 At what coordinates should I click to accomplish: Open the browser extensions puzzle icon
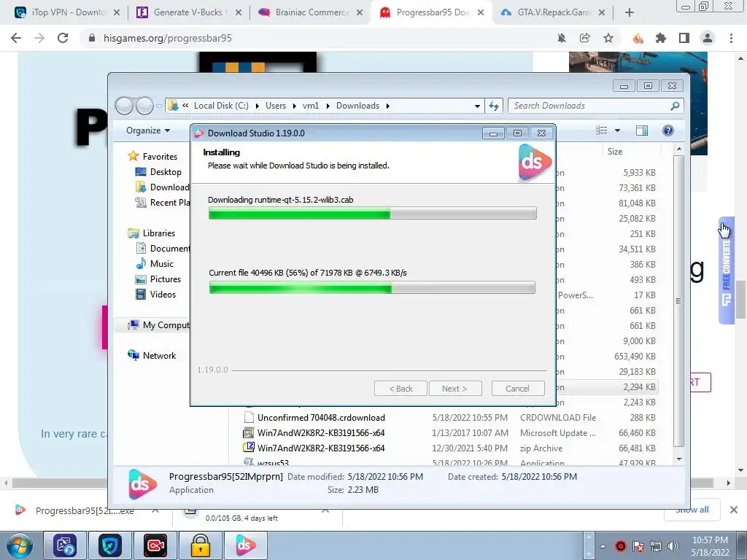coord(661,38)
